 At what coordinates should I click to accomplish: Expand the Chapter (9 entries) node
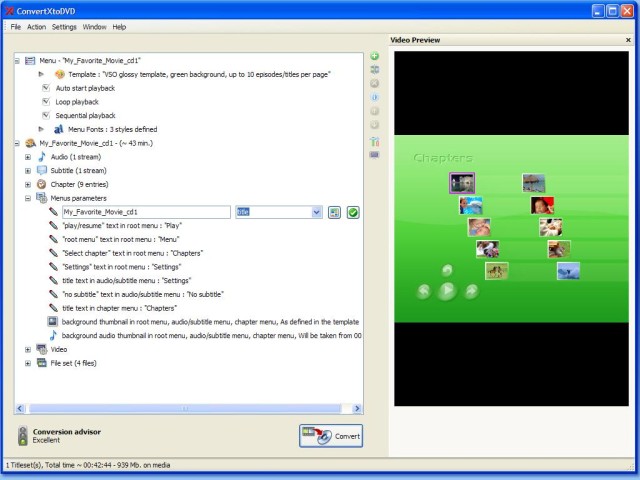(28, 184)
